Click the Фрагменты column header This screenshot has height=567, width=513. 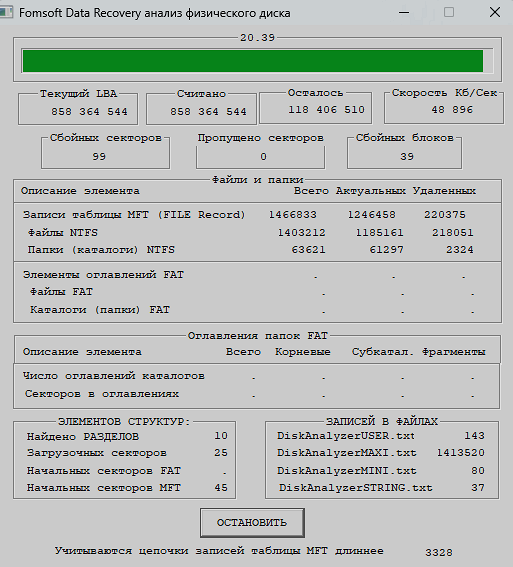pos(454,352)
